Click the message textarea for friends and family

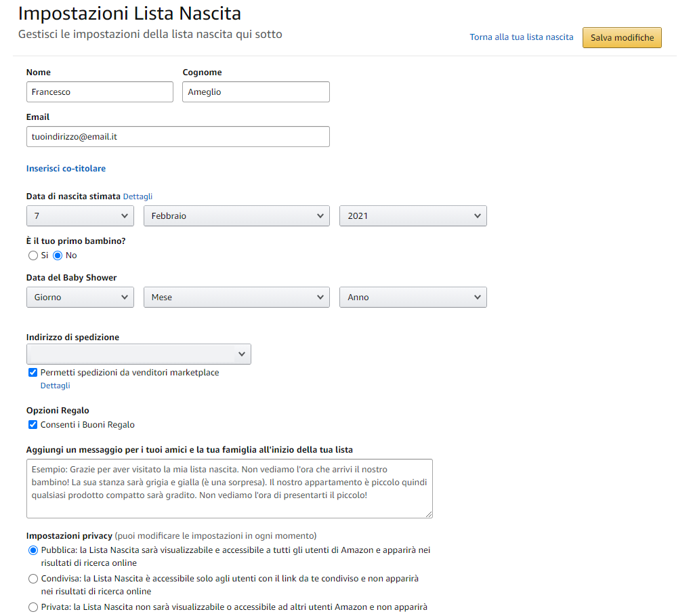pyautogui.click(x=230, y=489)
